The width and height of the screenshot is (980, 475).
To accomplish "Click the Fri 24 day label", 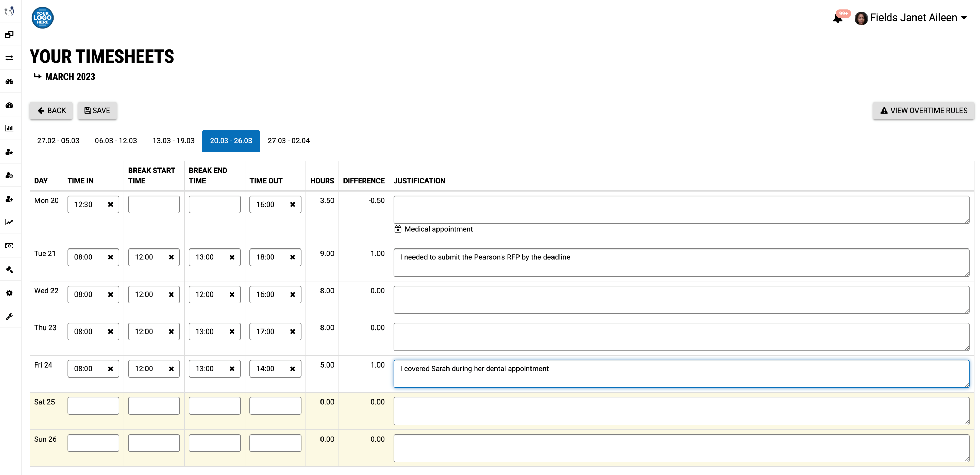I will tap(43, 365).
